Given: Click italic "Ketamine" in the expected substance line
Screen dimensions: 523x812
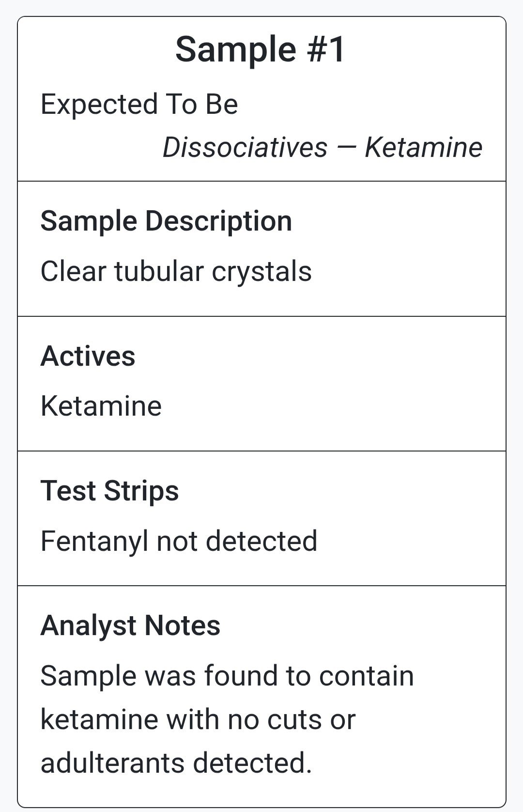Looking at the screenshot, I should [424, 147].
